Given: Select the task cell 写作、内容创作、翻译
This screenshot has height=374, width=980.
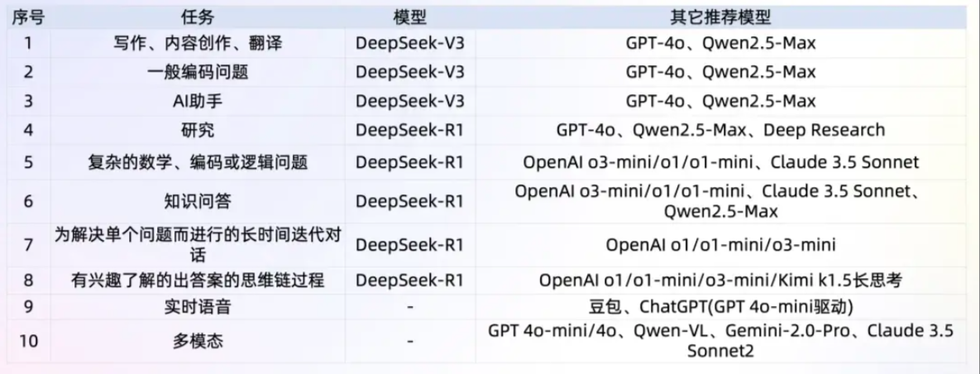Looking at the screenshot, I should tap(198, 44).
